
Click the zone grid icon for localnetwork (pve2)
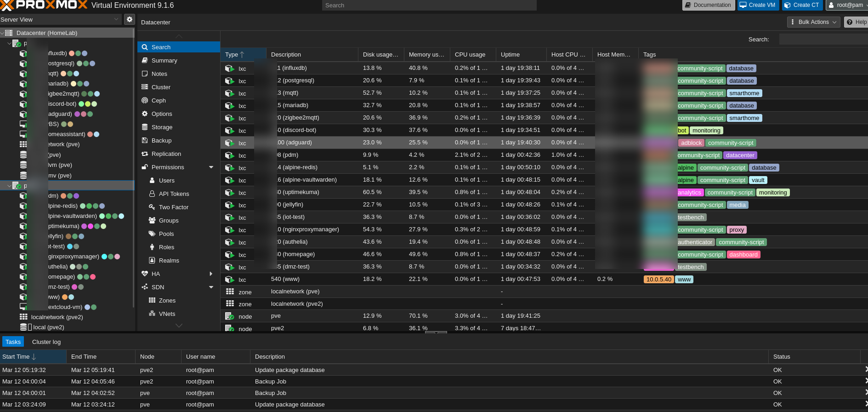coord(230,303)
